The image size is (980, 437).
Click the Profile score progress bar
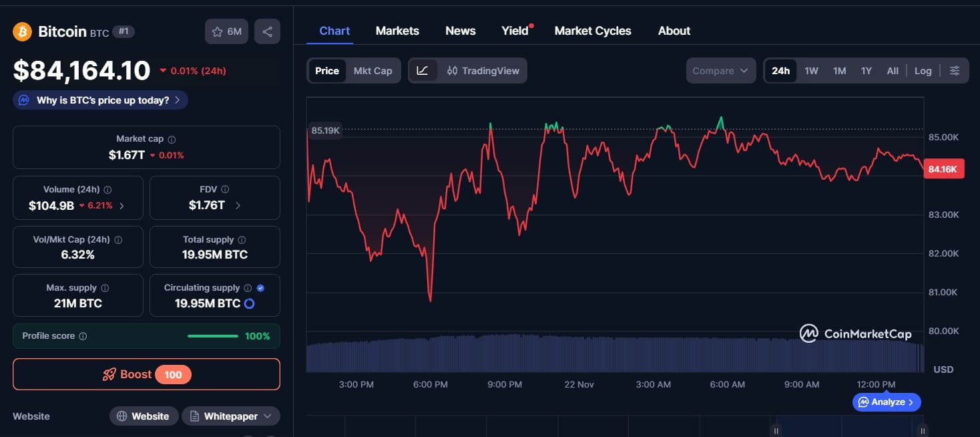212,336
